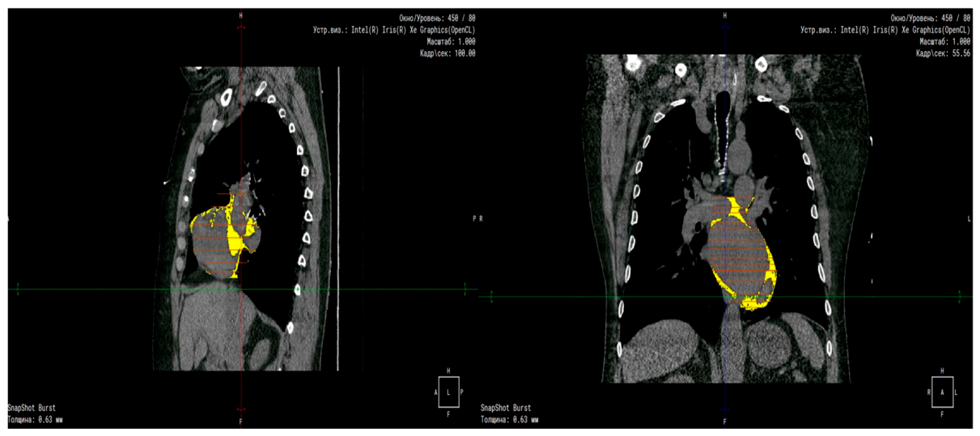This screenshot has width=980, height=436.
Task: Click the H marker atop the coronal view
Action: (x=724, y=15)
